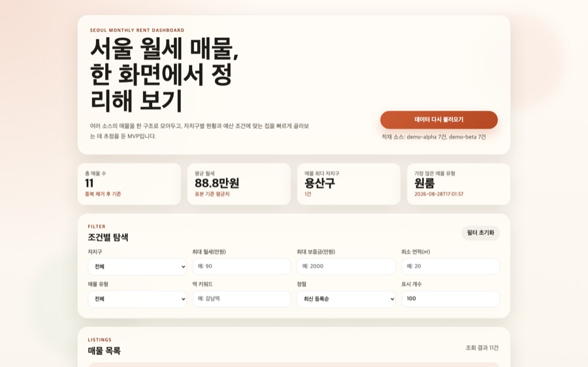Screen dimensions: 588x367
Task: Click the 총 매물 수 stat card value 11
Action: click(x=89, y=183)
